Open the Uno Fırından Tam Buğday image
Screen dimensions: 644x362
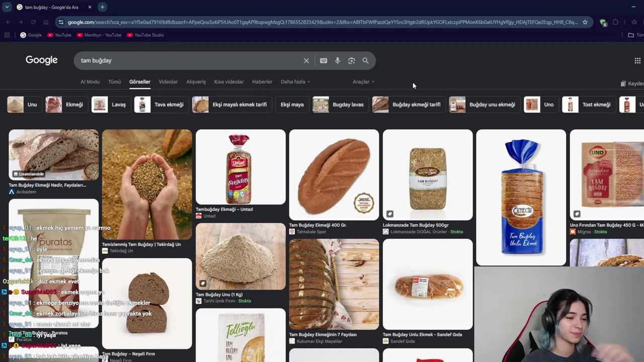coord(607,175)
